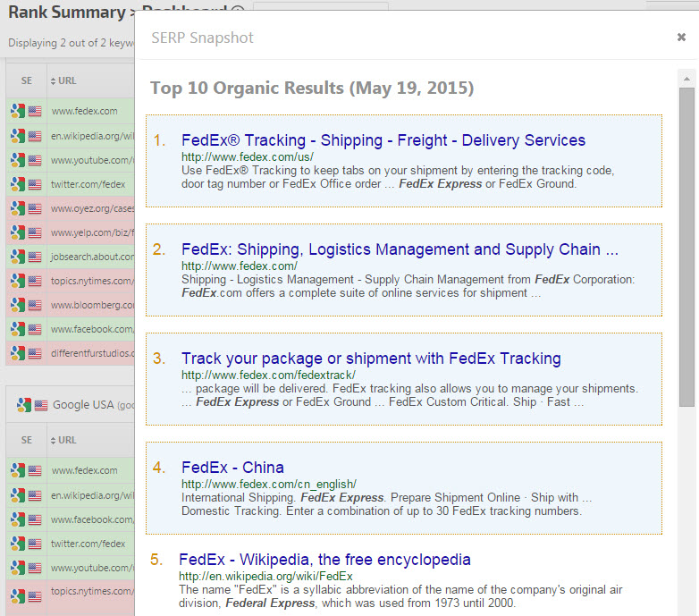Select topics.nytimes.com in the first table

(x=92, y=281)
